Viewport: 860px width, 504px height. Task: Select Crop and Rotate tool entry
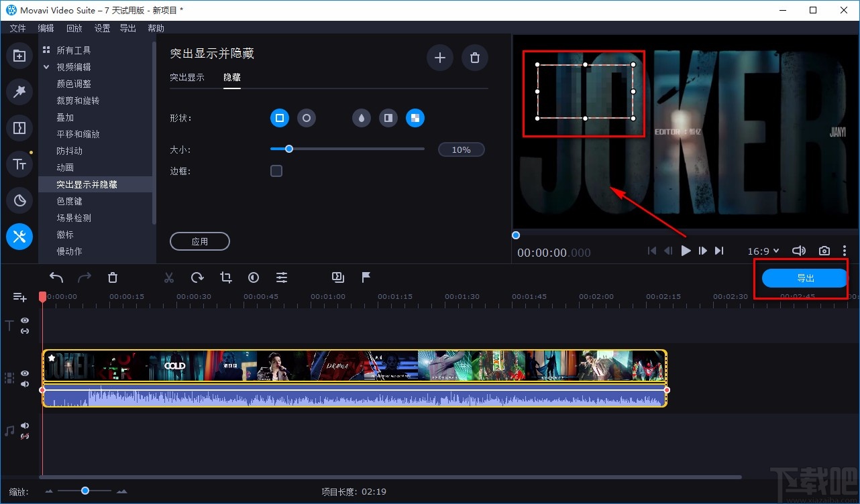coord(78,101)
